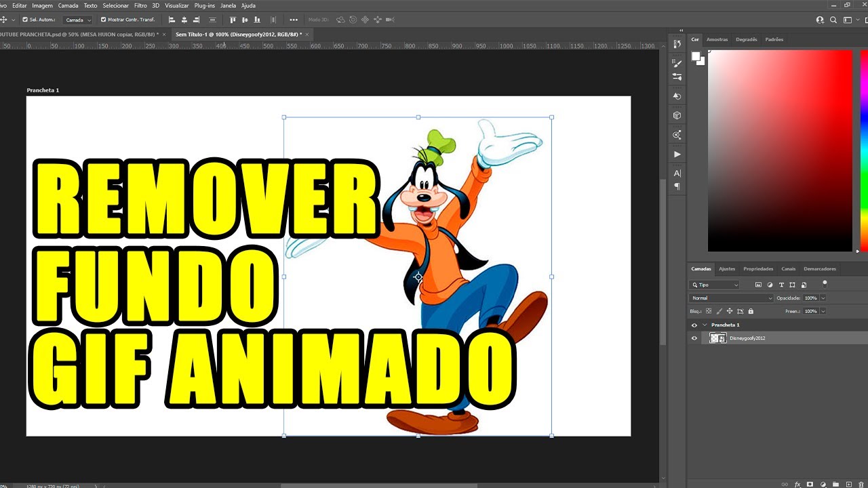Image resolution: width=868 pixels, height=488 pixels.
Task: Click align horizontal centers icon
Action: pyautogui.click(x=184, y=20)
